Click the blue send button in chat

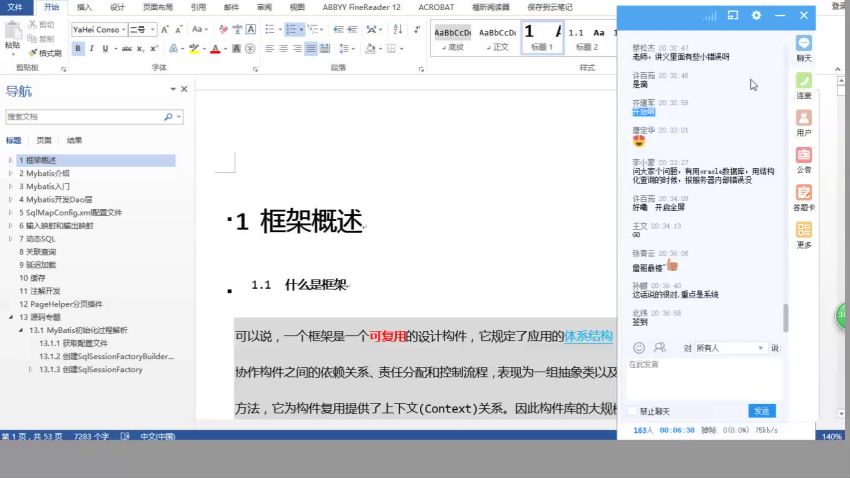pyautogui.click(x=762, y=411)
